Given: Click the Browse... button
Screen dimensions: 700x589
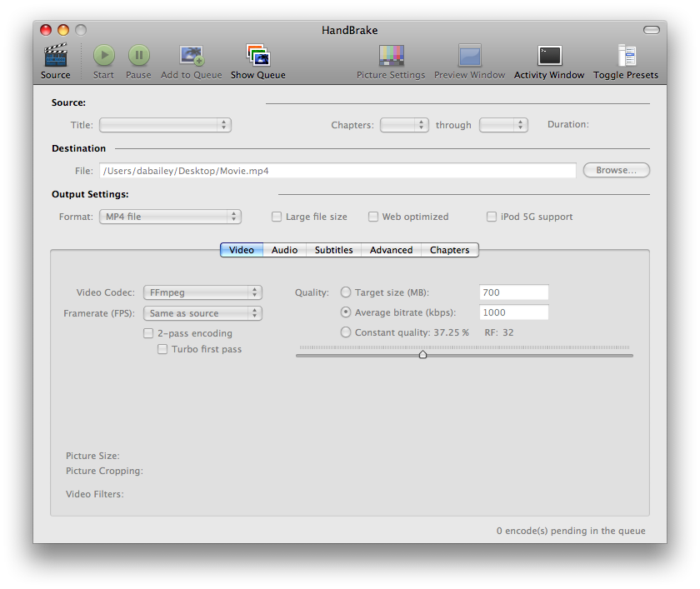Looking at the screenshot, I should click(617, 170).
